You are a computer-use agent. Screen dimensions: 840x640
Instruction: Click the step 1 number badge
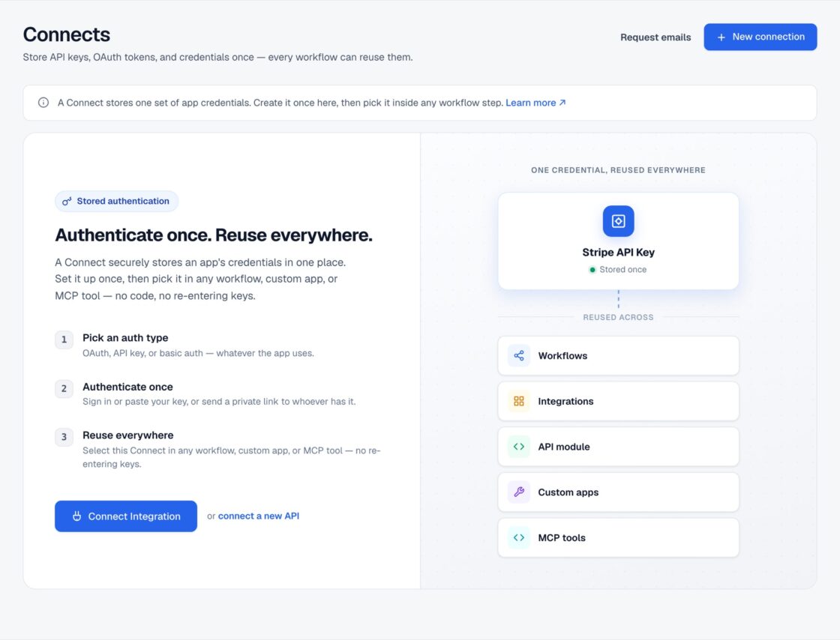click(64, 339)
